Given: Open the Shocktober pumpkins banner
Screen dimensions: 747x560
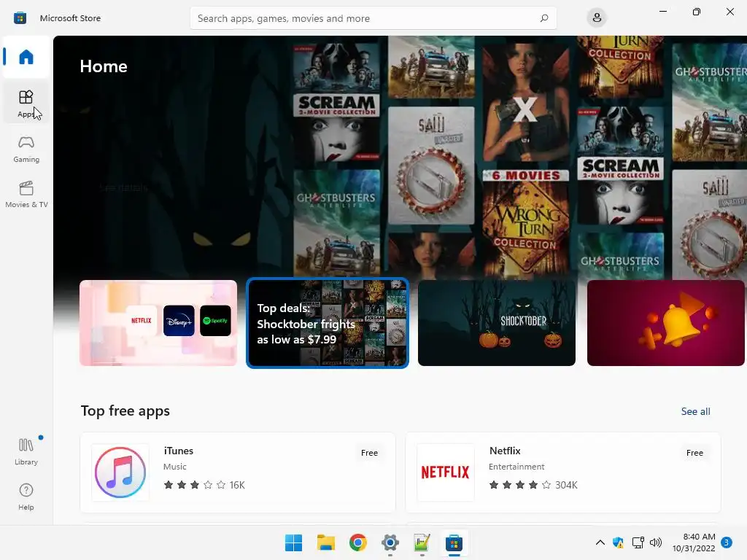Looking at the screenshot, I should point(496,323).
